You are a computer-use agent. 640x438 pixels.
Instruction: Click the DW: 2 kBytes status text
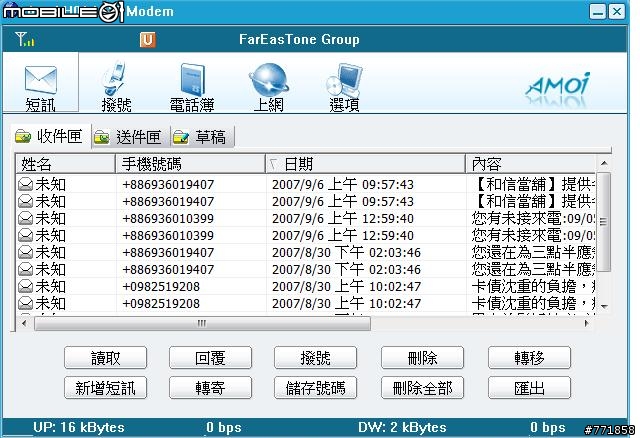pyautogui.click(x=402, y=427)
